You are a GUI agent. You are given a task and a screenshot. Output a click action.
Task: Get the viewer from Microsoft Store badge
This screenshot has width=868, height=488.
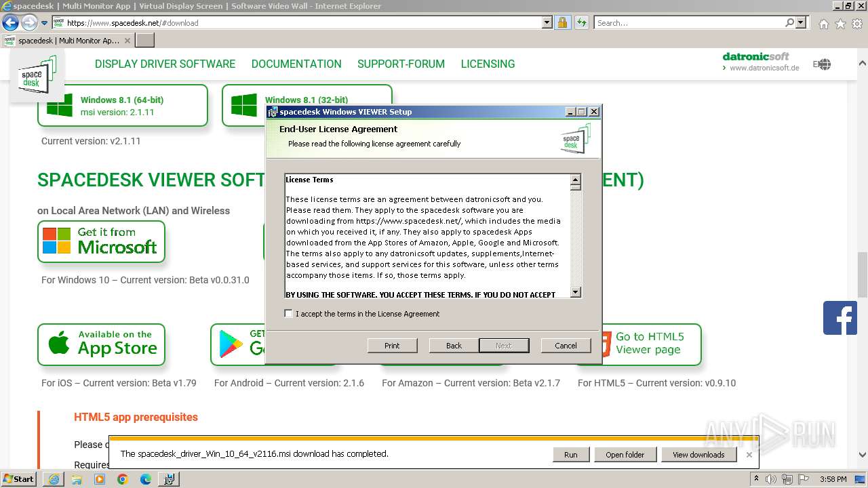(x=101, y=241)
